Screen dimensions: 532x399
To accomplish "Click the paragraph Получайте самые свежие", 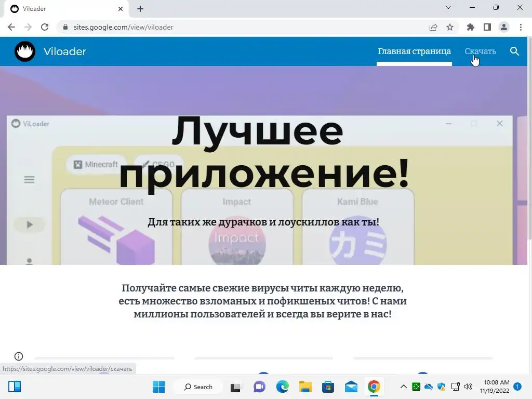I will [x=262, y=301].
